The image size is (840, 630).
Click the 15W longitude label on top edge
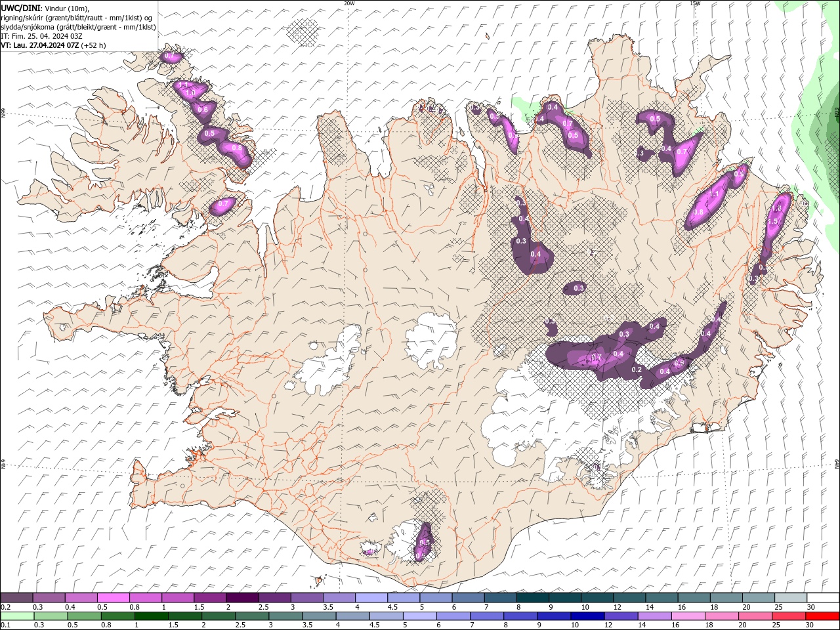tap(695, 3)
